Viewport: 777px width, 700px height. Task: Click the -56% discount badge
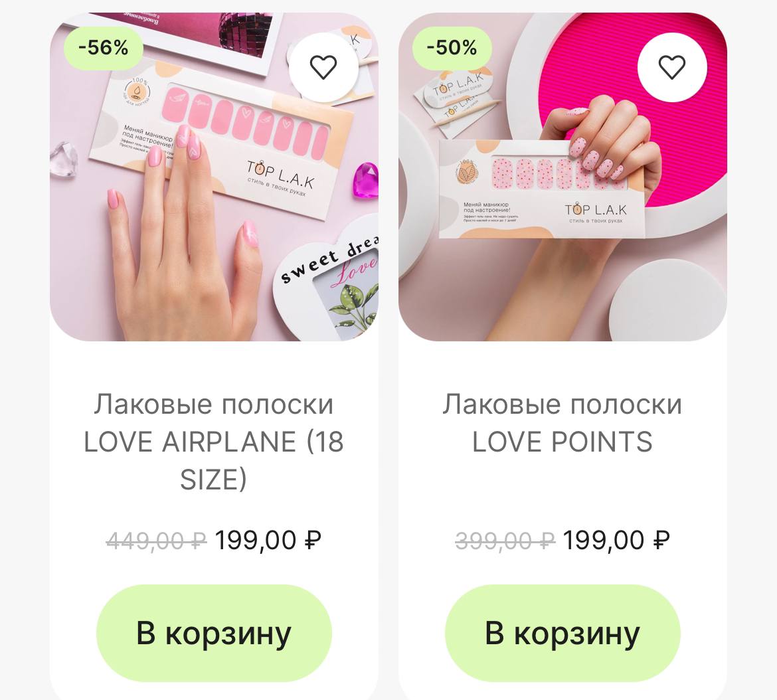[104, 48]
